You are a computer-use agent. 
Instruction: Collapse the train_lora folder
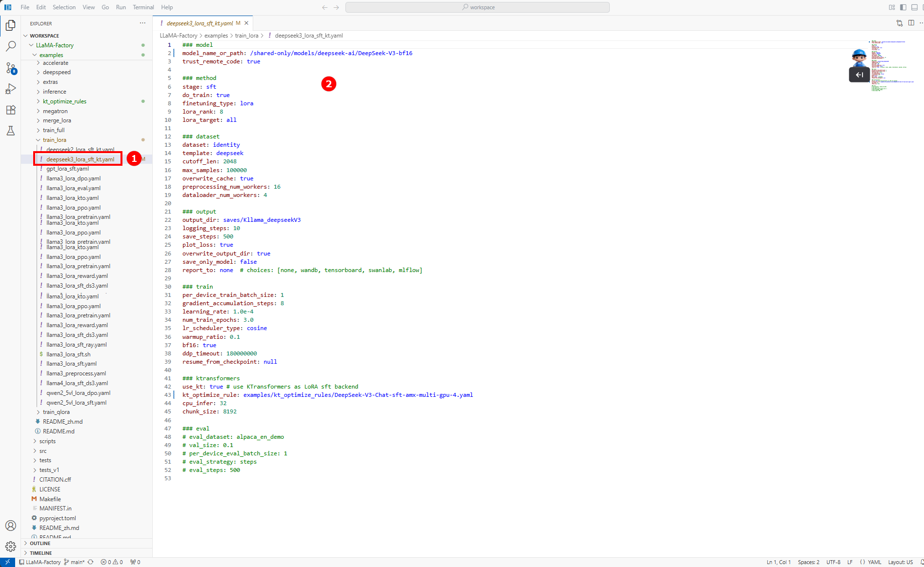tap(54, 140)
